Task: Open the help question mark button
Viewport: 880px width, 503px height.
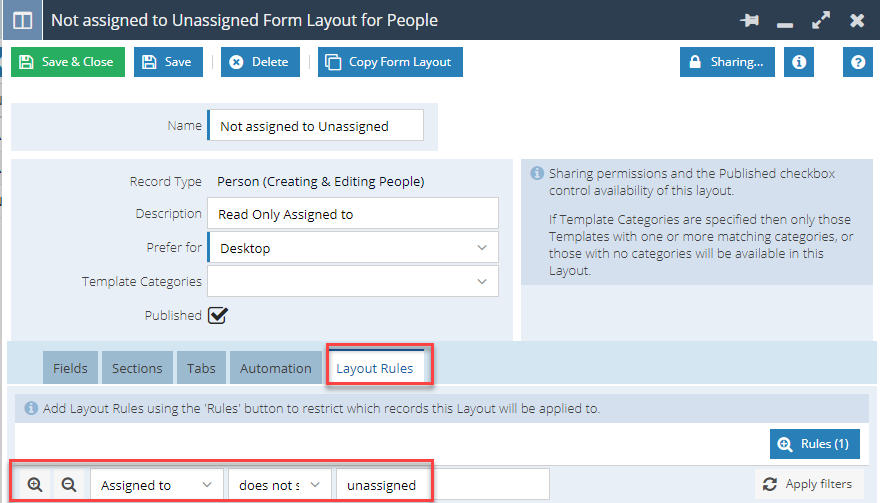Action: click(x=858, y=62)
